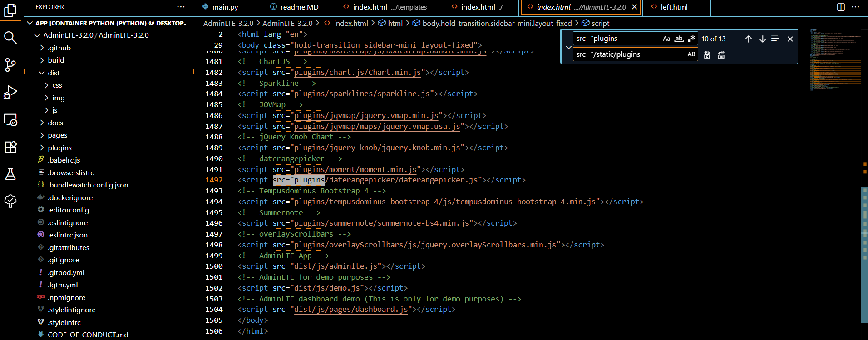868x340 pixels.
Task: Toggle Use Regular Expression option
Action: pos(691,39)
